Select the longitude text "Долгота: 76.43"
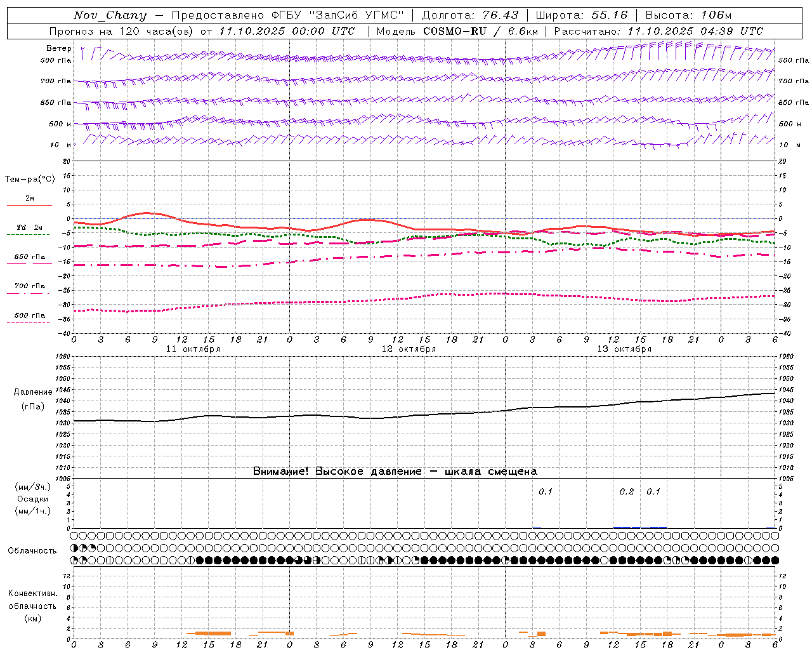This screenshot has height=650, width=812. pos(470,15)
